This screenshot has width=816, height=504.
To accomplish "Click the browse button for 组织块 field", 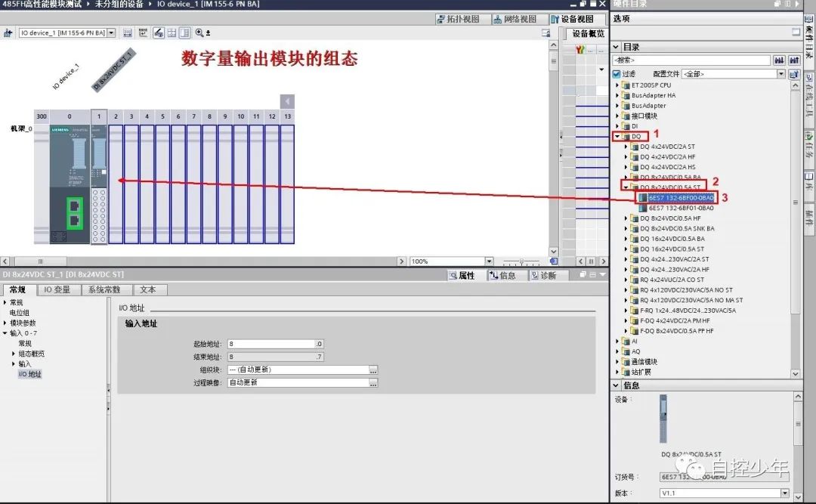I will point(373,369).
